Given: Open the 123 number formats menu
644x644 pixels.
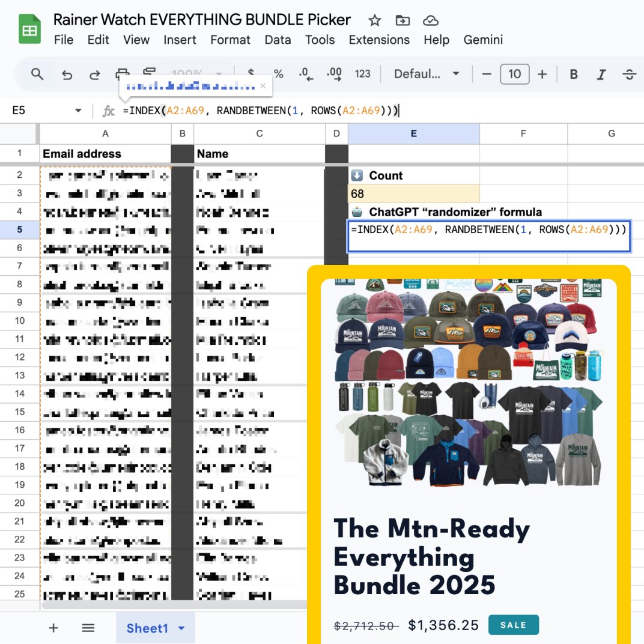Looking at the screenshot, I should [x=362, y=74].
